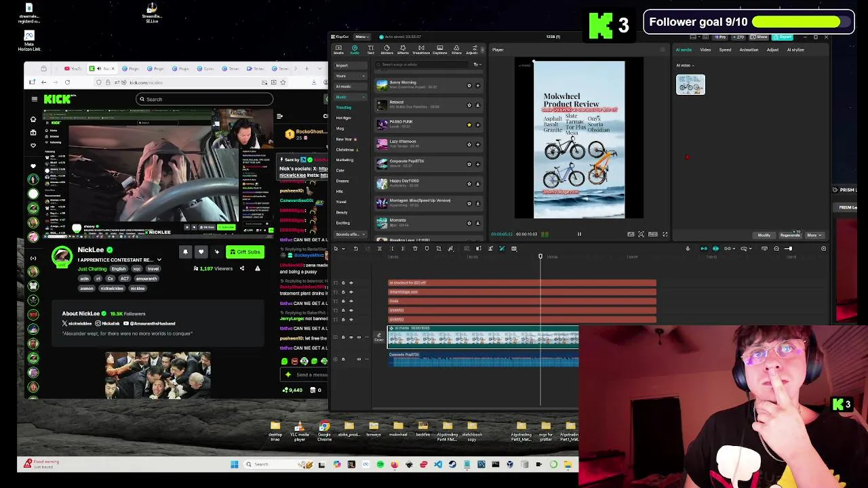Viewport: 868px width, 488px height.
Task: Pause playback in the CapCut player
Action: tap(579, 234)
